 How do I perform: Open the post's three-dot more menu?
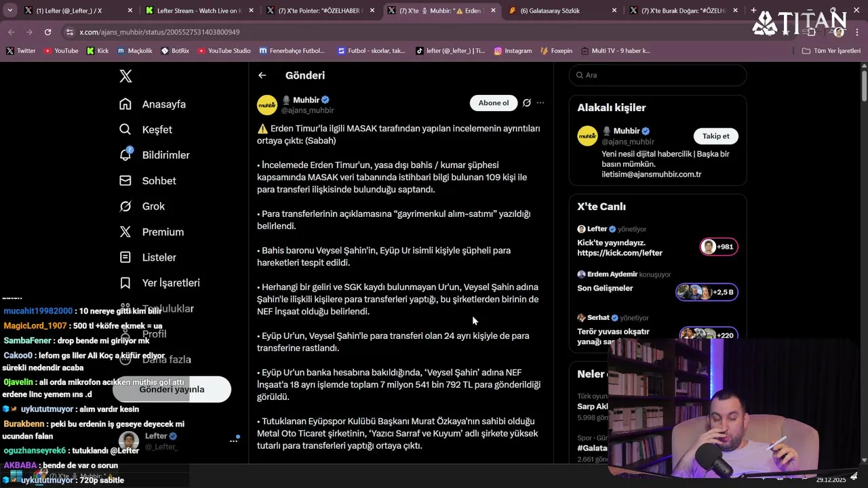click(540, 103)
